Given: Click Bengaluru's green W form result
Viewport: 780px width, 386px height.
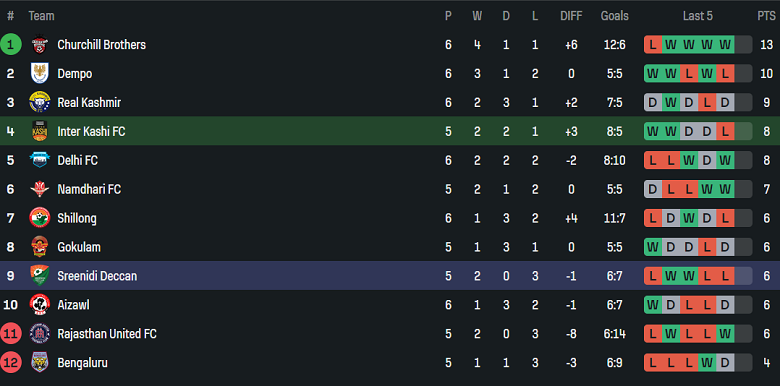Looking at the screenshot, I should 707,362.
